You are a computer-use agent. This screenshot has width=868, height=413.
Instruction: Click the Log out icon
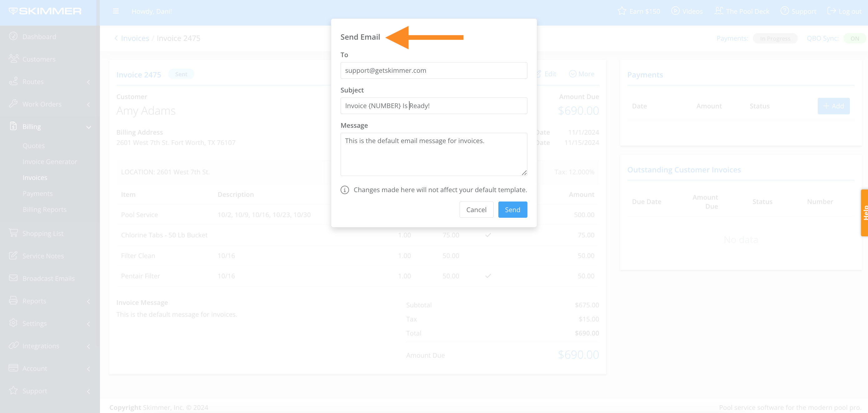tap(831, 11)
